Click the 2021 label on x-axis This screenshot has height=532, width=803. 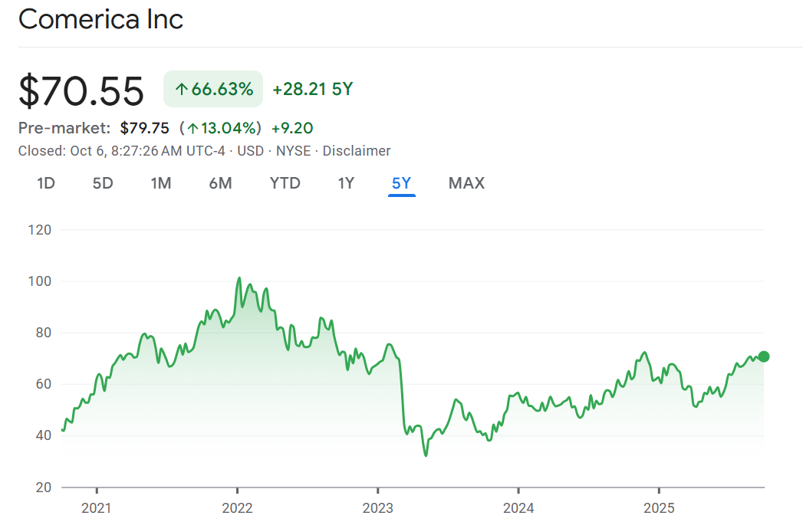[97, 507]
